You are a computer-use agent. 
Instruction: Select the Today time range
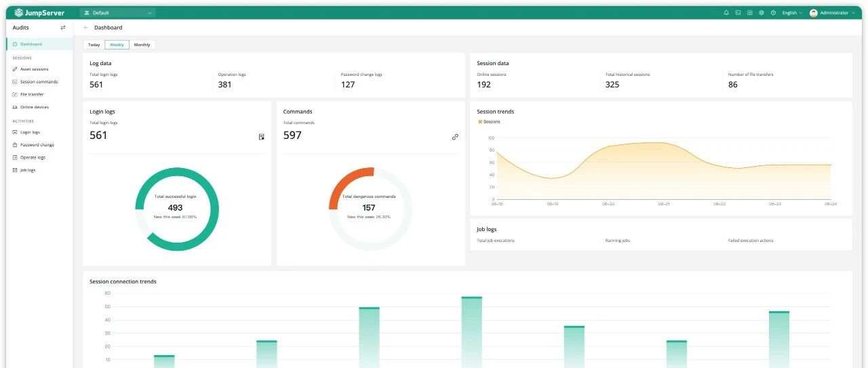coord(94,45)
